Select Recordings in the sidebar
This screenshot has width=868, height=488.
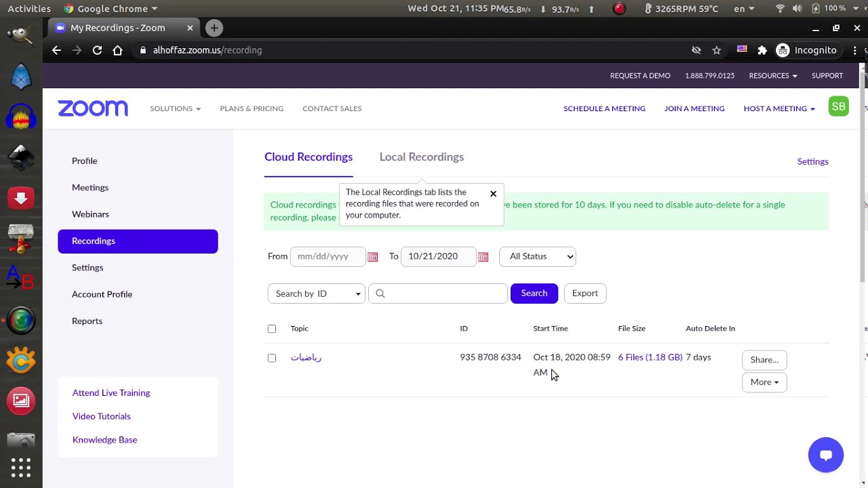point(138,241)
